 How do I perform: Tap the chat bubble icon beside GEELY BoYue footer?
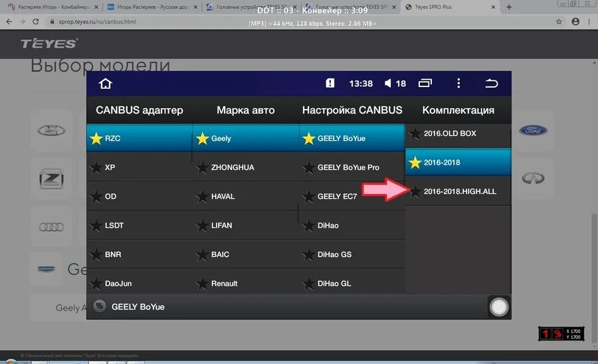coord(99,306)
